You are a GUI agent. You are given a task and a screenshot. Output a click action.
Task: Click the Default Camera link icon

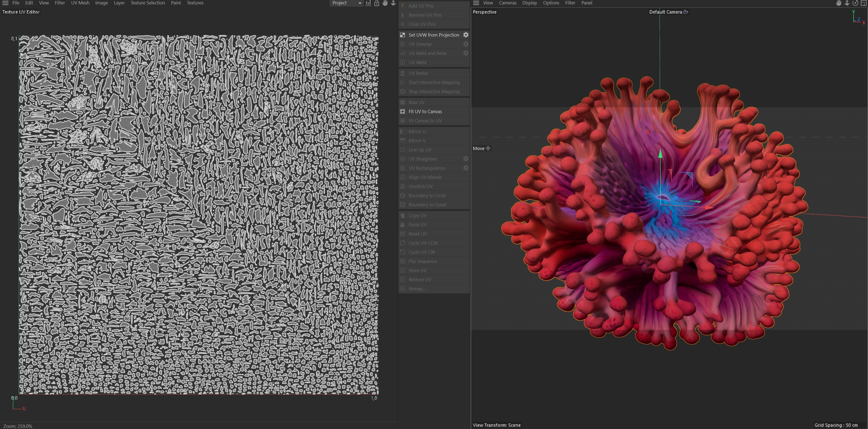pyautogui.click(x=686, y=12)
